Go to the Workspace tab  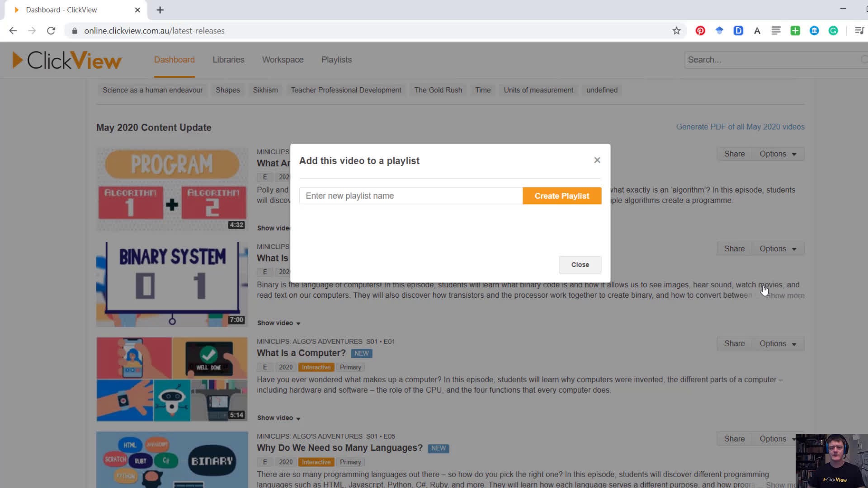tap(283, 60)
